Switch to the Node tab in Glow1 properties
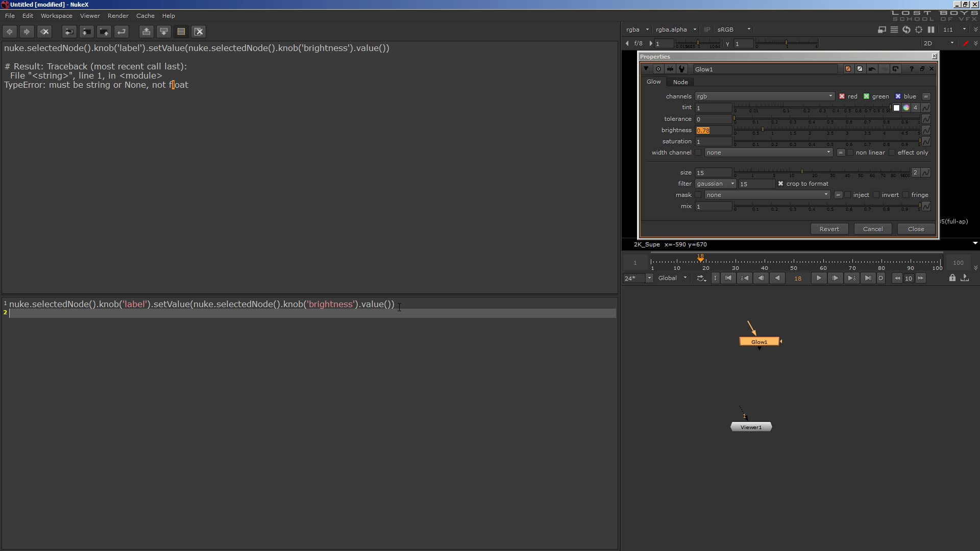980x551 pixels. pyautogui.click(x=680, y=82)
